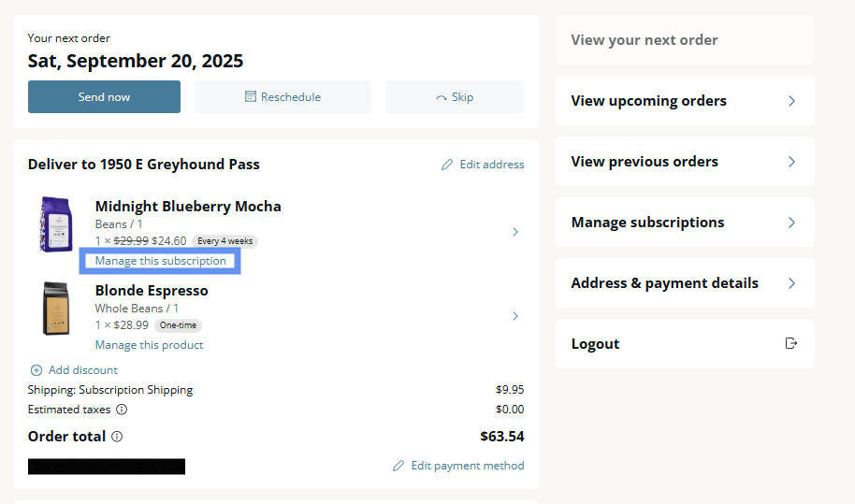Open the Estimated taxes info icon
The image size is (855, 504).
coord(122,410)
